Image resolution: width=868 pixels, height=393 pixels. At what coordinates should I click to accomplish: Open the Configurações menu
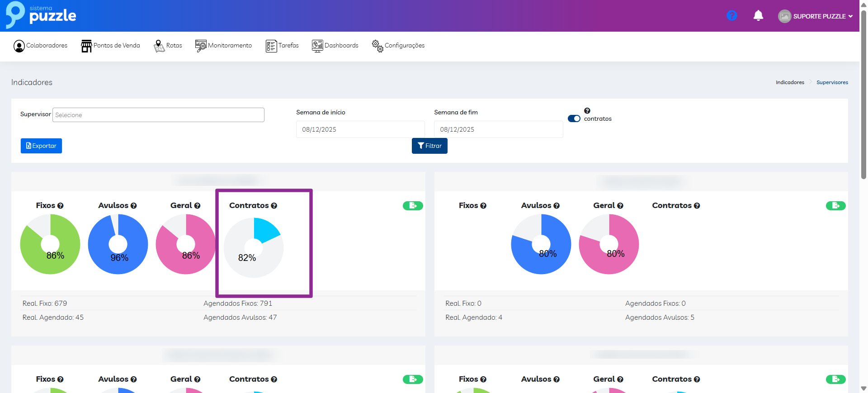[398, 46]
